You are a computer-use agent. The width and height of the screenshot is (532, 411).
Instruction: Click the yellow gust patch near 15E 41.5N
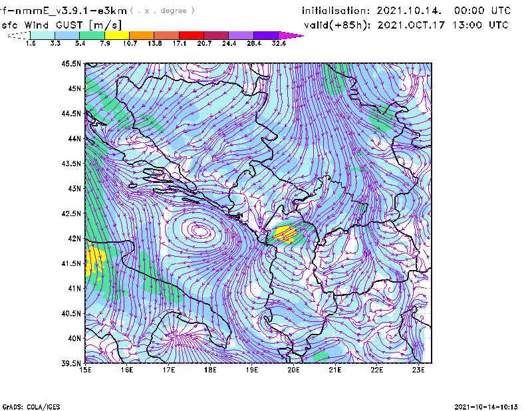click(94, 261)
